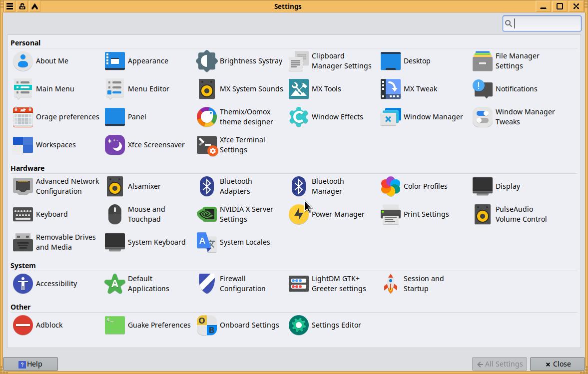Launch NVIDIA X Server Settings
588x374 pixels.
click(206, 214)
